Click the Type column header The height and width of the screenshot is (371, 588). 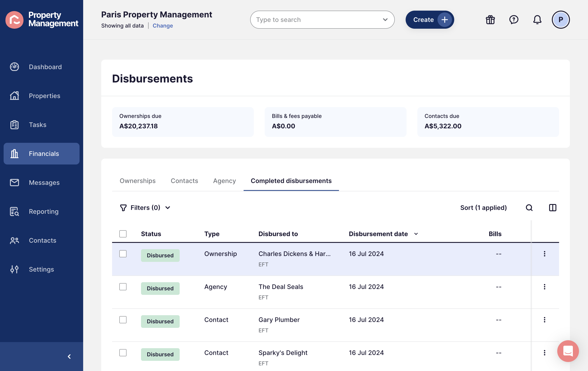click(212, 234)
